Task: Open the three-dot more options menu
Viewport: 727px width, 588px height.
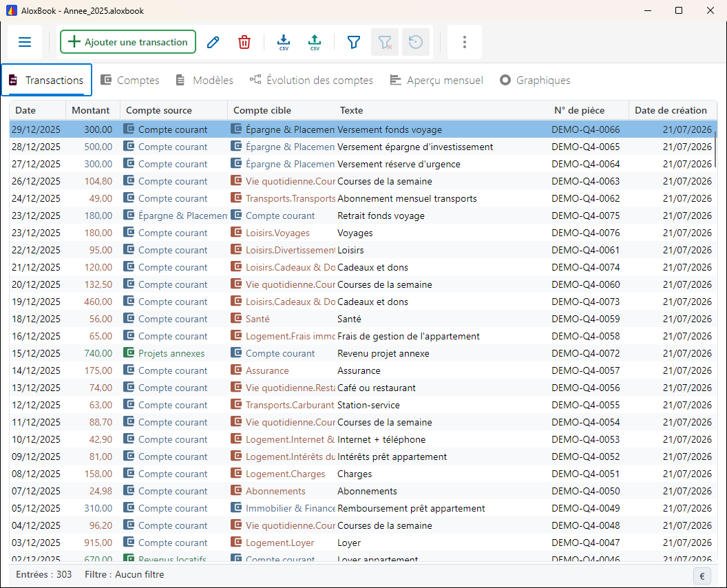Action: tap(465, 42)
